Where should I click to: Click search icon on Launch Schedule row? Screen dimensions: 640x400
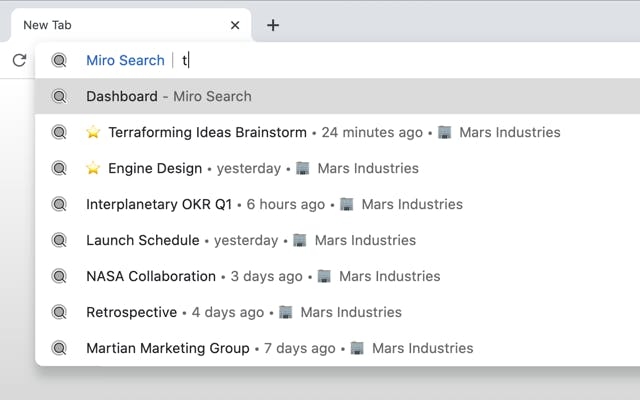(x=59, y=240)
